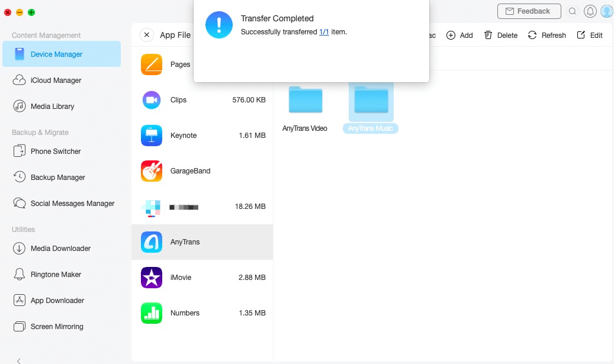Click the 1/1 transferred items link

tap(324, 32)
